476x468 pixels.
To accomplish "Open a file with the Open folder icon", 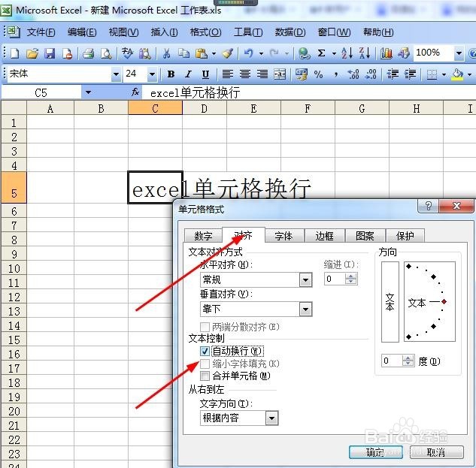I will coord(32,53).
